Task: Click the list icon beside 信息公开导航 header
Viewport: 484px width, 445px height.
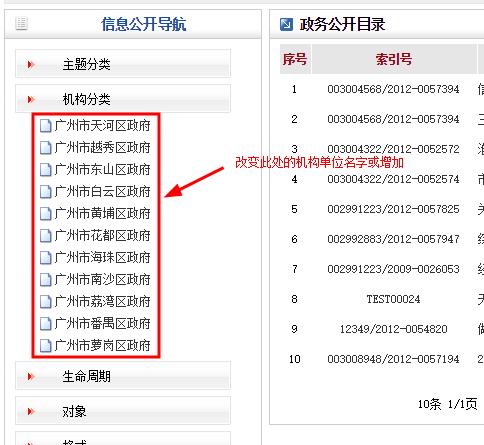Action: click(22, 24)
